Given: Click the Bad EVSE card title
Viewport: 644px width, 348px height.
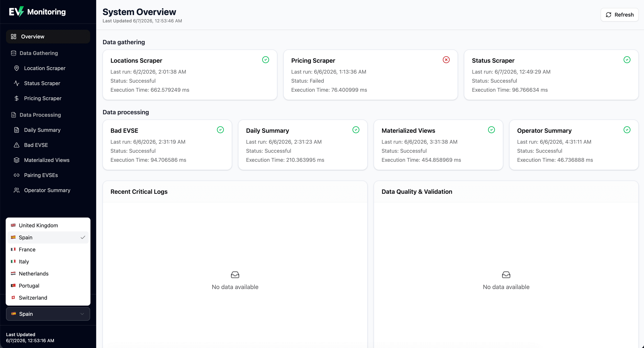Looking at the screenshot, I should point(124,130).
